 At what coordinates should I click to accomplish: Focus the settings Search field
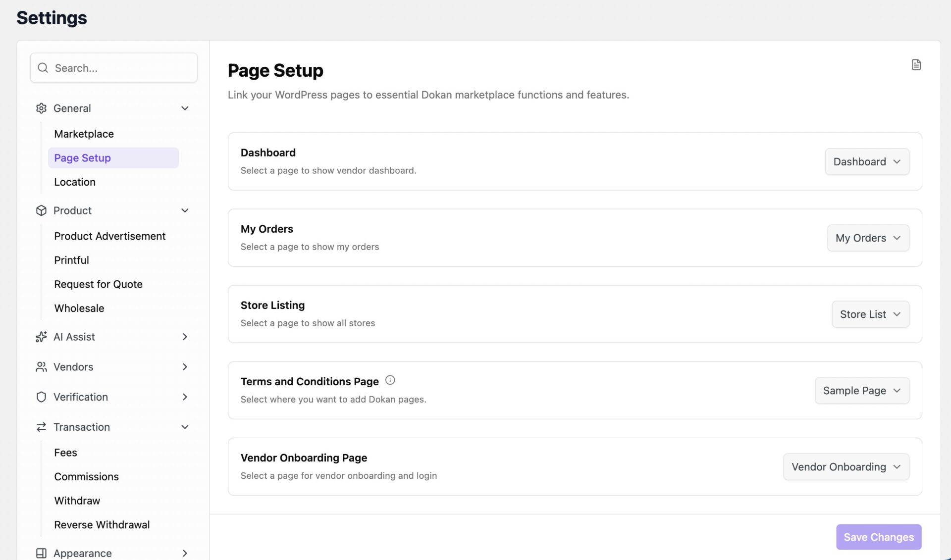coord(114,68)
